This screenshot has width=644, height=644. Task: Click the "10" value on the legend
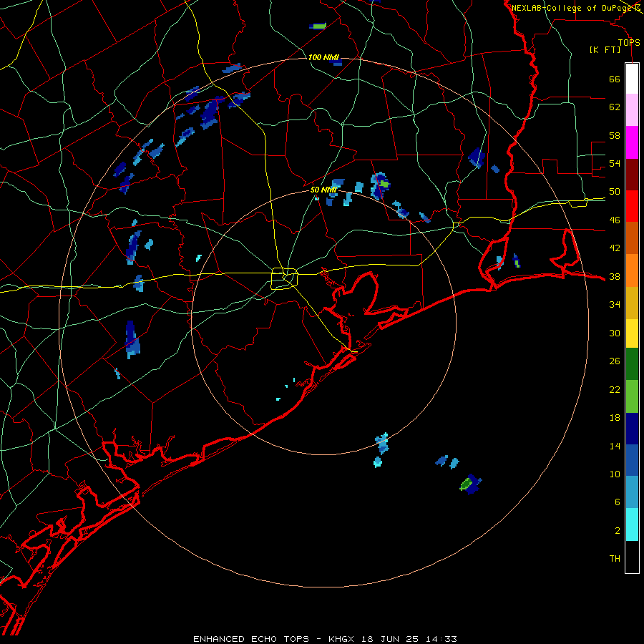(x=615, y=474)
